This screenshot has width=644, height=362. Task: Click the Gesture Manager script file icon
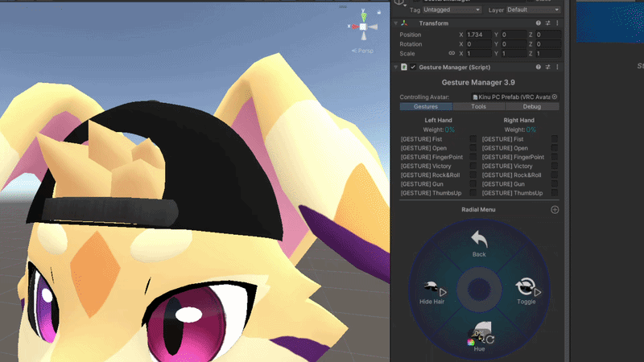point(404,67)
